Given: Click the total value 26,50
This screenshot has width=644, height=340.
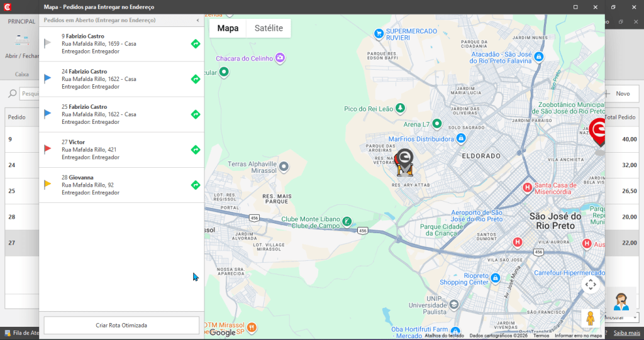Looking at the screenshot, I should coord(629,191).
